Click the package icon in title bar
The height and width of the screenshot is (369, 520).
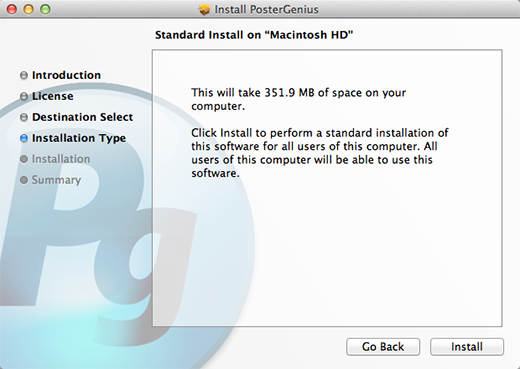pyautogui.click(x=204, y=9)
